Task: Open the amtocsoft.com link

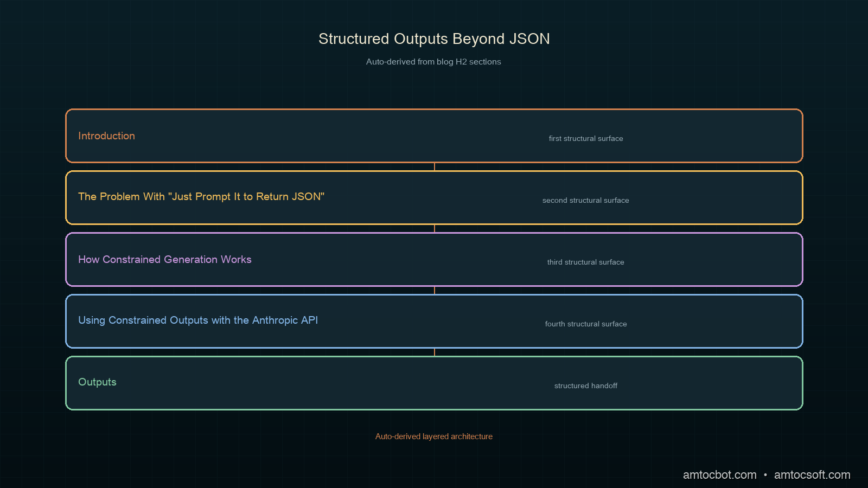Action: pos(812,475)
